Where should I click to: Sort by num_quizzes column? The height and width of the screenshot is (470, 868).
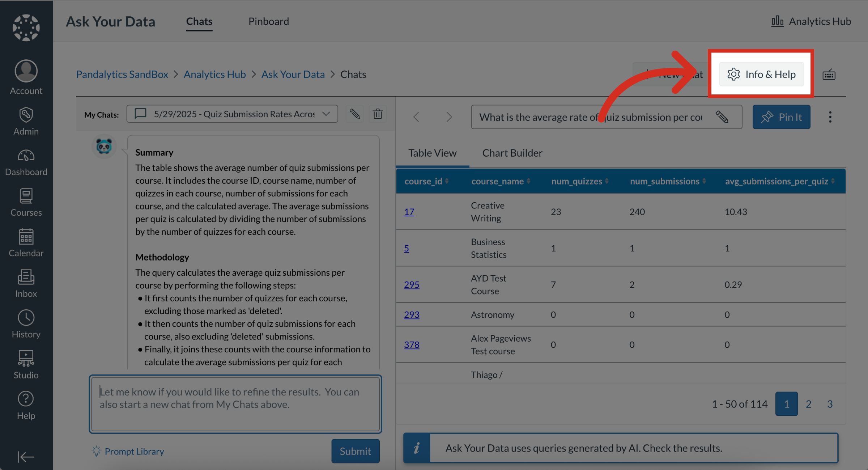pyautogui.click(x=580, y=181)
